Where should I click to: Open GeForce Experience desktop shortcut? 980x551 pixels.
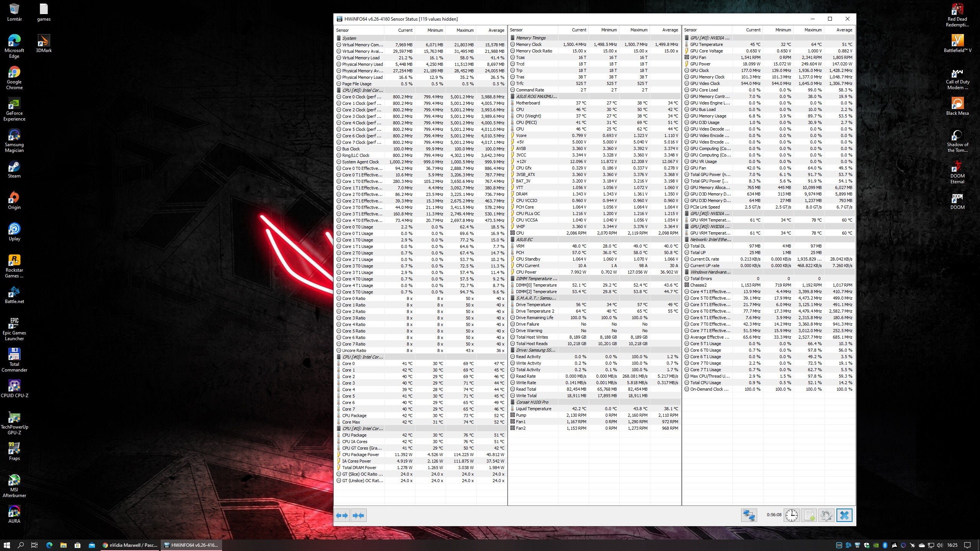[14, 109]
